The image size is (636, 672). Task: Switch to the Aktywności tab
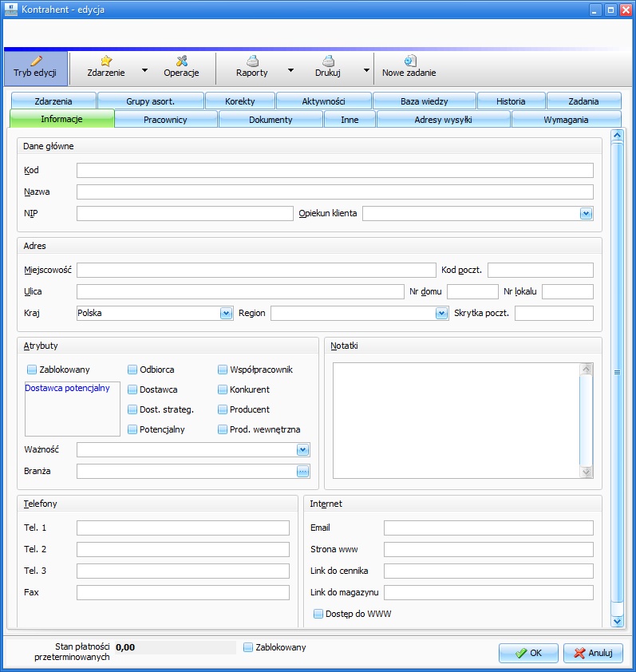[x=323, y=101]
